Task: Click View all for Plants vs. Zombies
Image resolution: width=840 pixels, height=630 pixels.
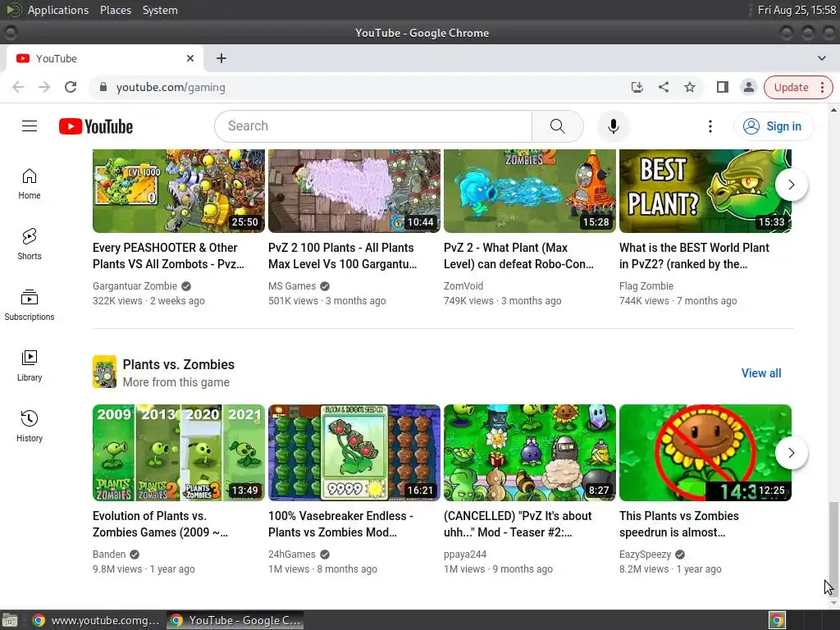Action: click(761, 373)
